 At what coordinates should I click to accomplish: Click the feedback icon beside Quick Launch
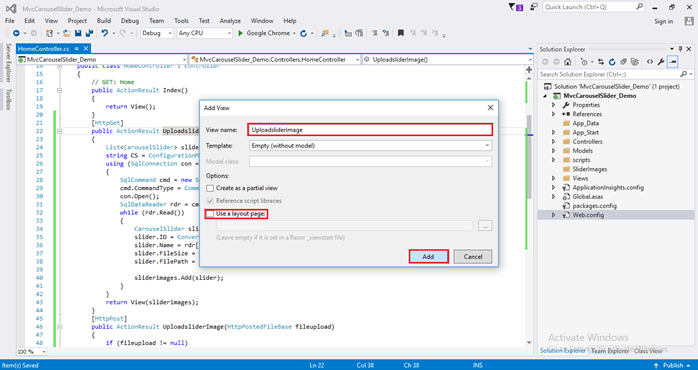pos(534,7)
